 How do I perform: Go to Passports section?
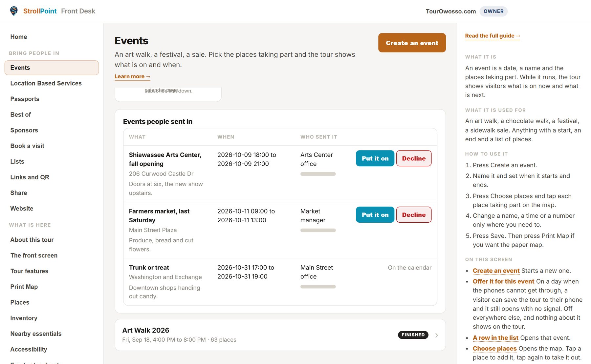tap(52, 99)
